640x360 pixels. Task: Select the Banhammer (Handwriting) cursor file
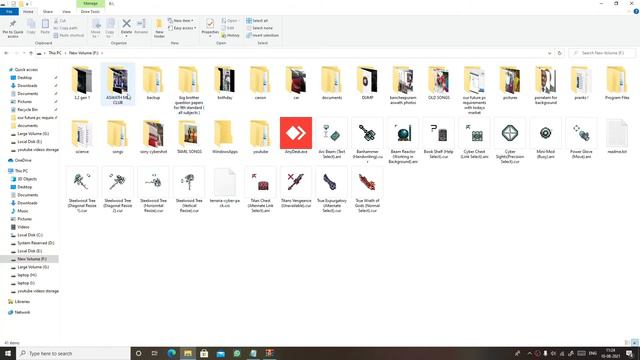coord(367,140)
